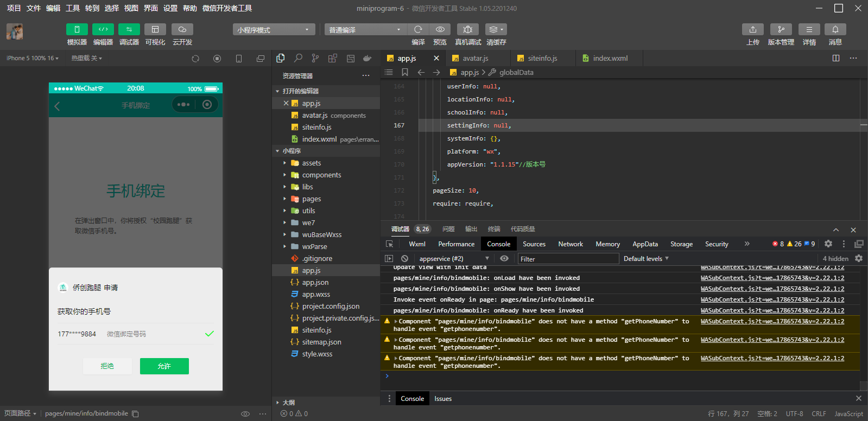The height and width of the screenshot is (421, 868).
Task: Open the search icon in the sidebar
Action: [298, 58]
